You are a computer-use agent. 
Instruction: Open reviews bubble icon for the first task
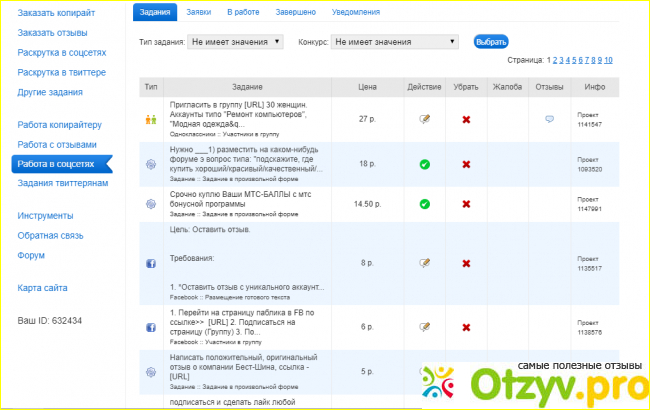point(549,119)
